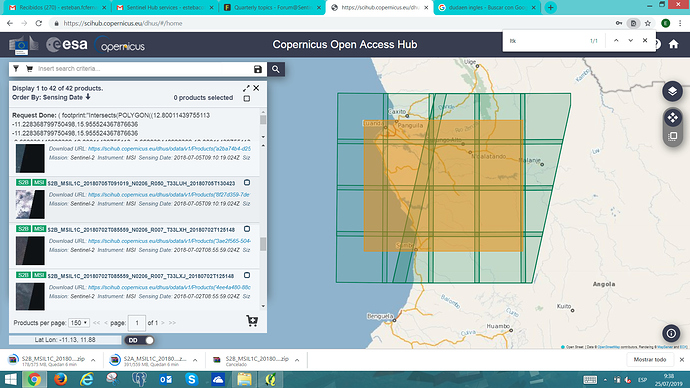Screen dimensions: 690x388
Task: Switch to Quarterly topics Forum tab
Action: tap(271, 7)
